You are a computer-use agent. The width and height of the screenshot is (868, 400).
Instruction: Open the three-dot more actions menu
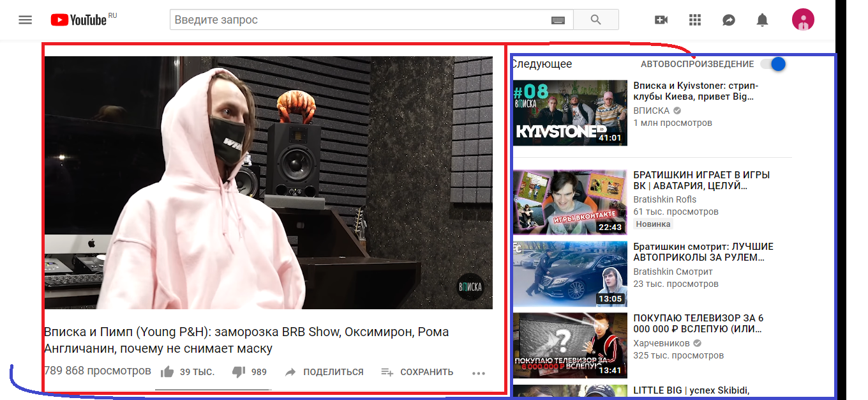point(479,373)
